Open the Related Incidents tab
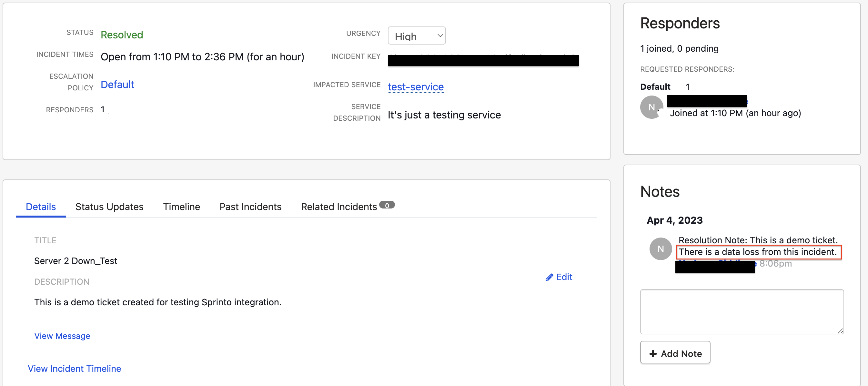 tap(338, 207)
